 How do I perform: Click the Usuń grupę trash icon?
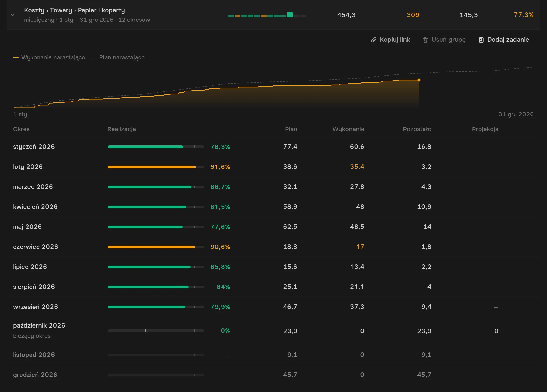425,40
